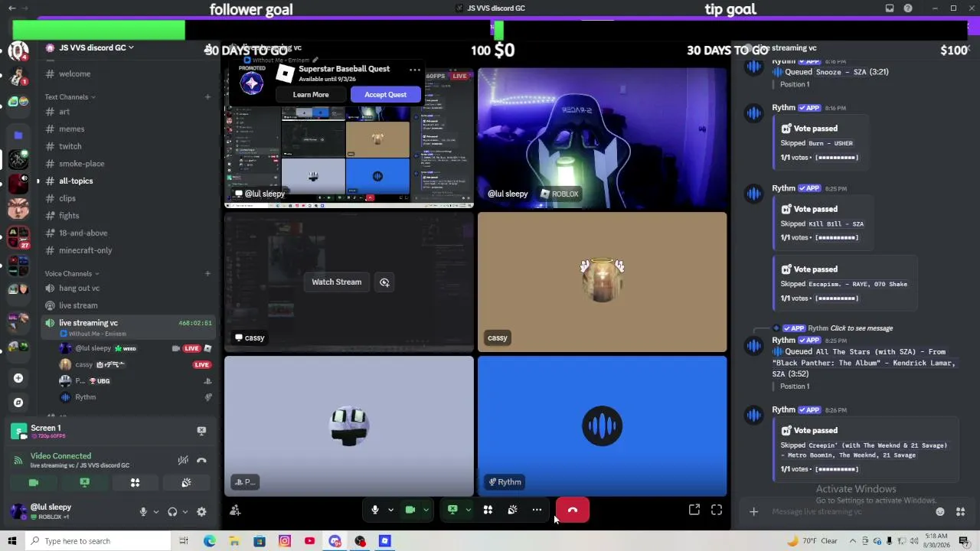The height and width of the screenshot is (551, 980).
Task: Mute mic in user panel
Action: [x=143, y=512]
